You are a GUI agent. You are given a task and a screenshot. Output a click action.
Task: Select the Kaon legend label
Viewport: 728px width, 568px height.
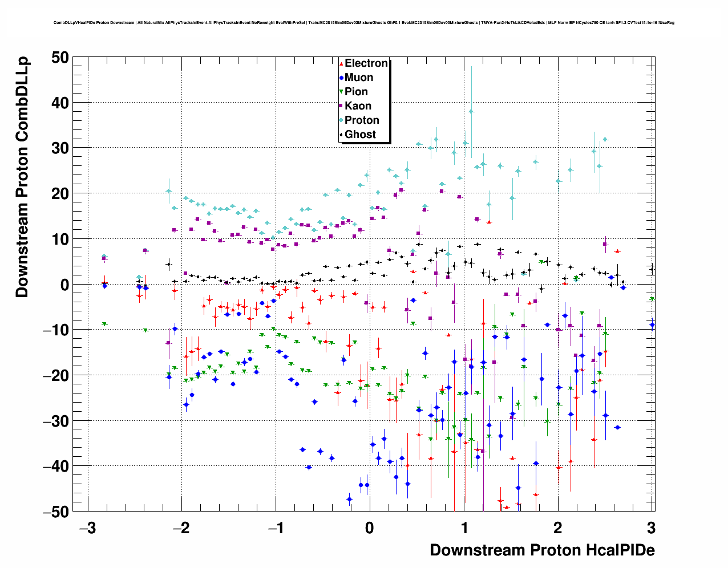pyautogui.click(x=358, y=106)
